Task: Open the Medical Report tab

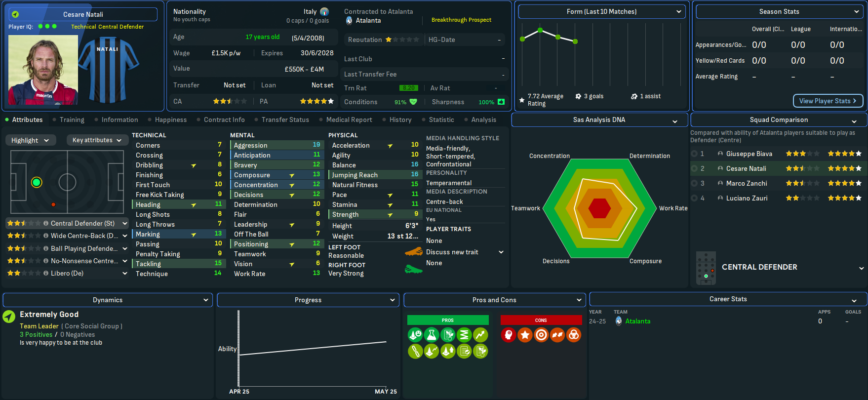Action: (x=349, y=120)
